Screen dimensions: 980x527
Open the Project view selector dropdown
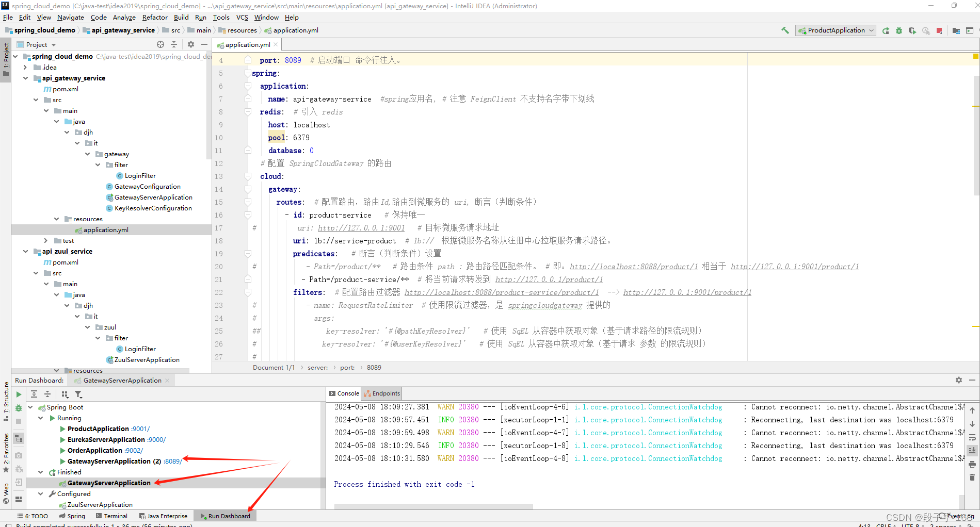point(40,45)
